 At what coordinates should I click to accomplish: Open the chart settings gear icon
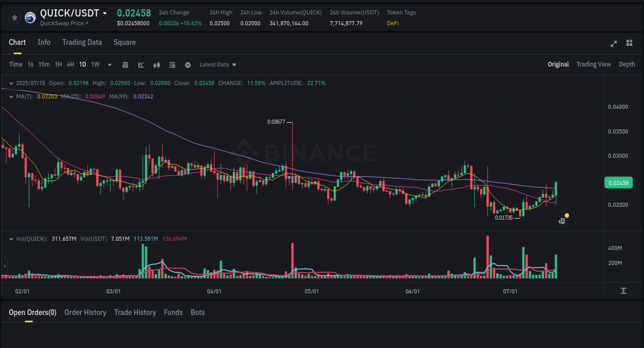tap(188, 64)
